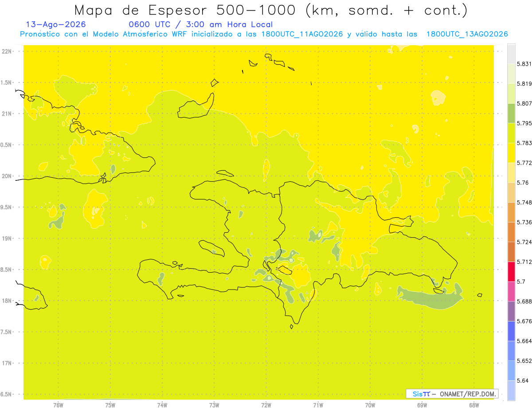This screenshot has height=411, width=532.
Task: Click the 75W longitude axis label
Action: pos(110,405)
